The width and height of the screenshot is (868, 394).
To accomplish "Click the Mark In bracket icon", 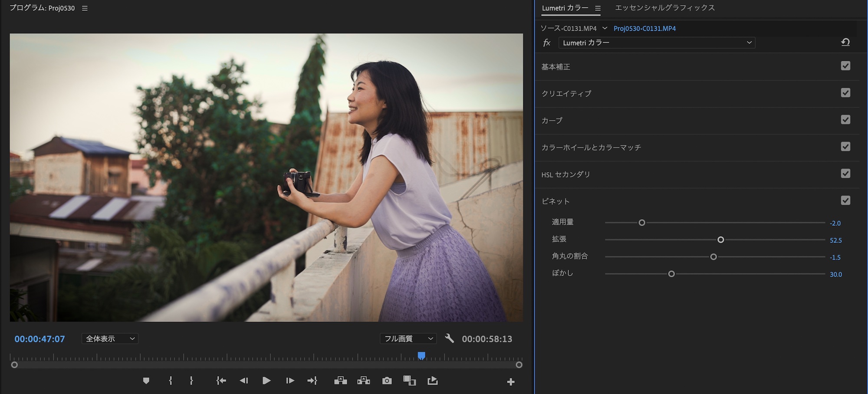I will tap(171, 381).
